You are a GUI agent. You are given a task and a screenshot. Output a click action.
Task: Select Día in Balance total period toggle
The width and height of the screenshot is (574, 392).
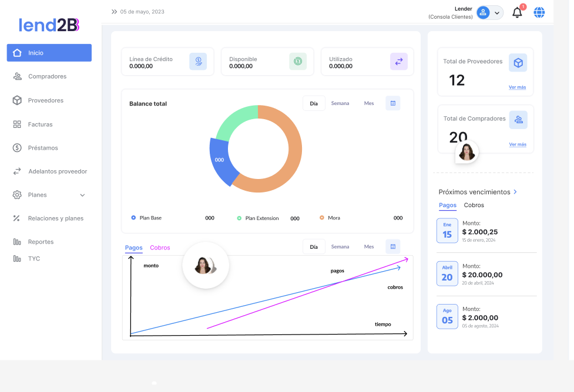coord(314,103)
